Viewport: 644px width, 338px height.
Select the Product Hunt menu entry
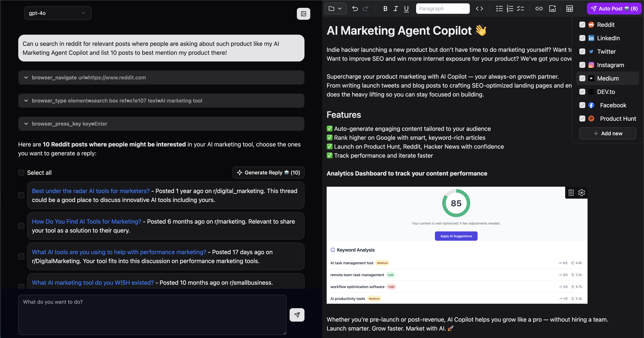click(618, 119)
